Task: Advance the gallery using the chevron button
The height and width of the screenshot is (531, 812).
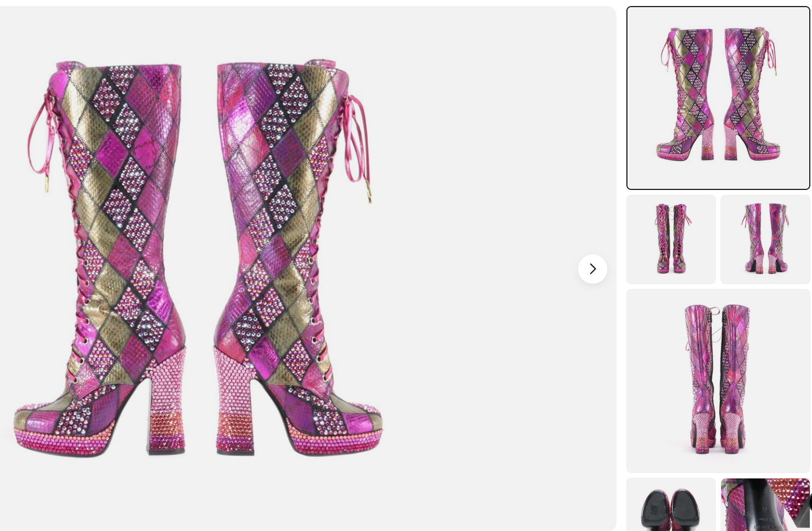Action: pos(592,269)
